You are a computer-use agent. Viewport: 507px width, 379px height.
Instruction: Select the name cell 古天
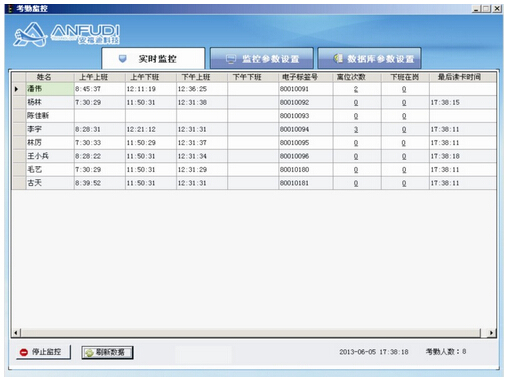point(50,183)
